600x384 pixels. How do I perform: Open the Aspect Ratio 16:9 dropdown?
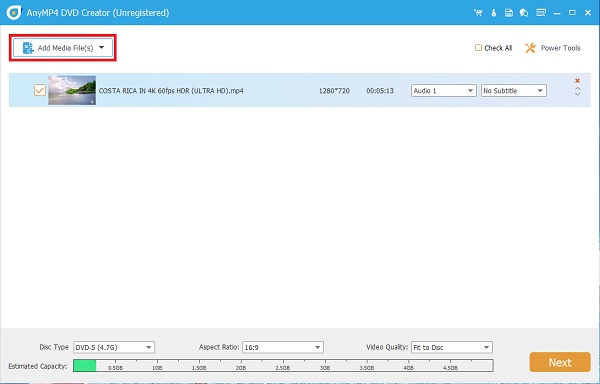tap(283, 347)
